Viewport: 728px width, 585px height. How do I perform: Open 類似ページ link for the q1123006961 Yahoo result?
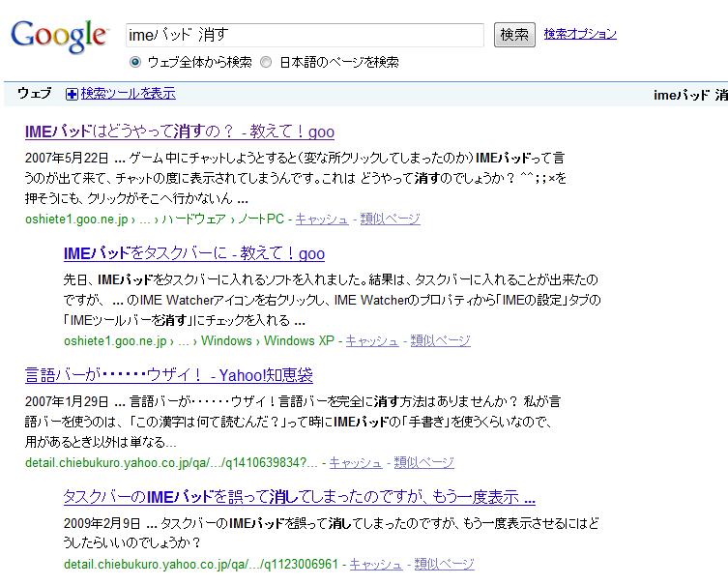tap(444, 564)
